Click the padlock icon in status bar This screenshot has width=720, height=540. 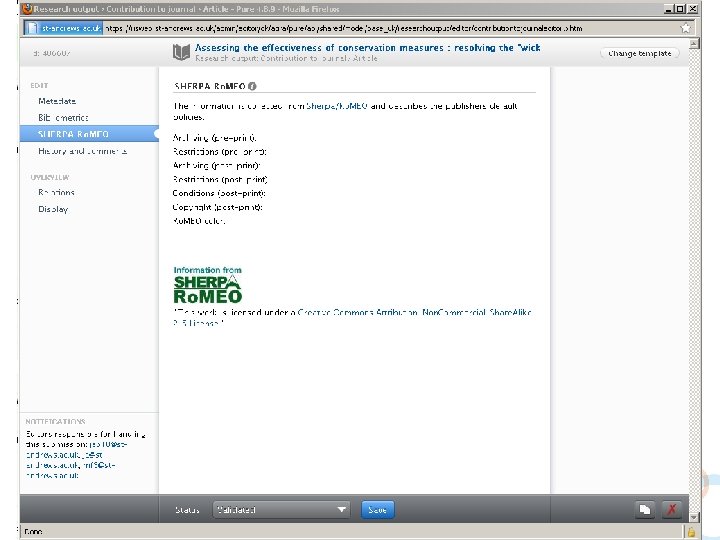(691, 532)
